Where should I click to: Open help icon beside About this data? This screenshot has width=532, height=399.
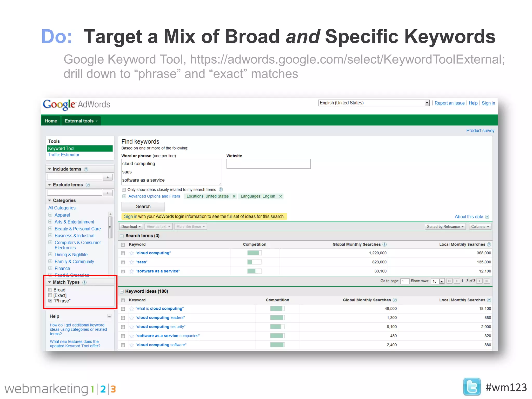click(x=487, y=217)
